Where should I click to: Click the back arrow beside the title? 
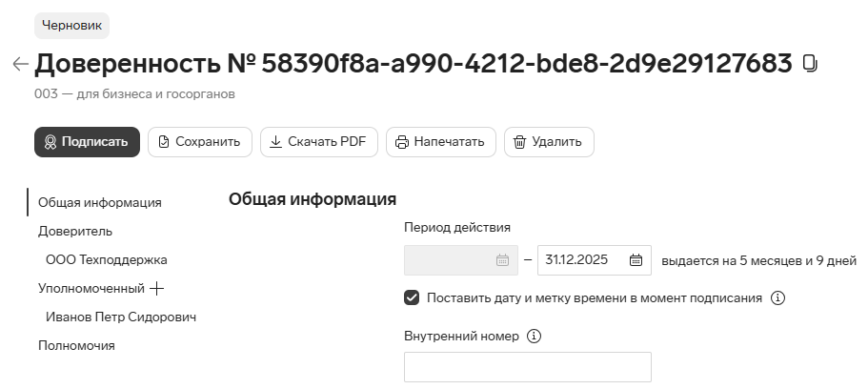pos(20,64)
